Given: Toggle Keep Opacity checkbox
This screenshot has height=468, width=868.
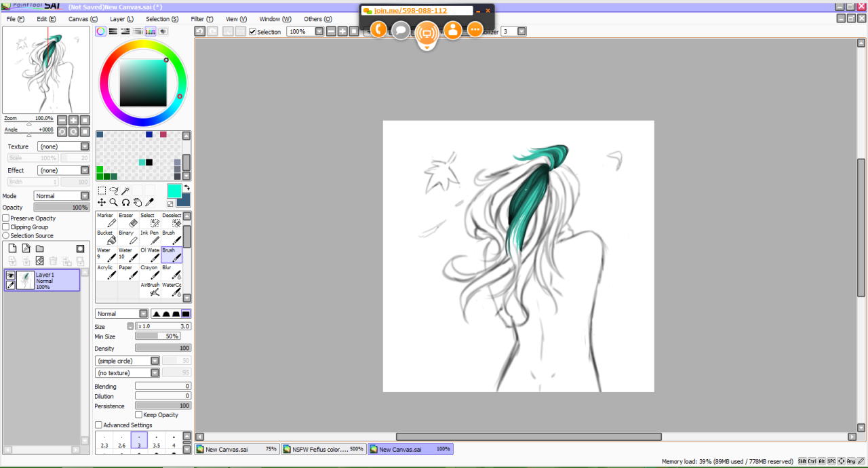Looking at the screenshot, I should 139,414.
